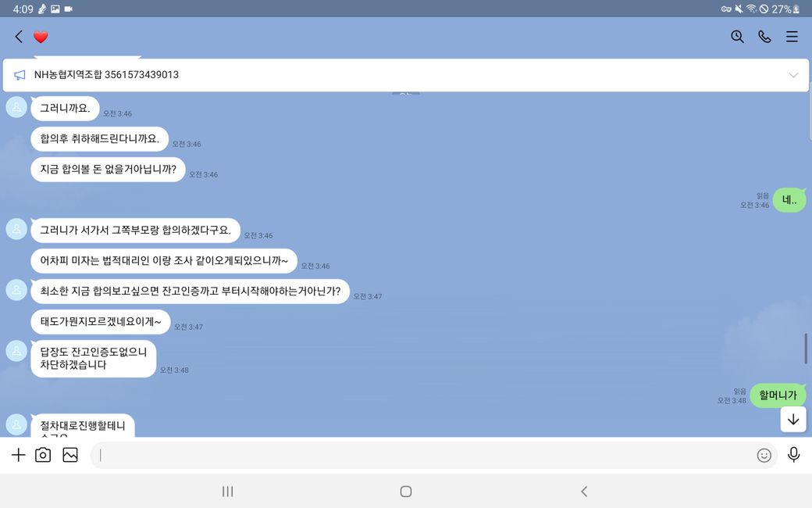Tap the back arrow to leave chat
This screenshot has height=508, width=812.
[18, 37]
